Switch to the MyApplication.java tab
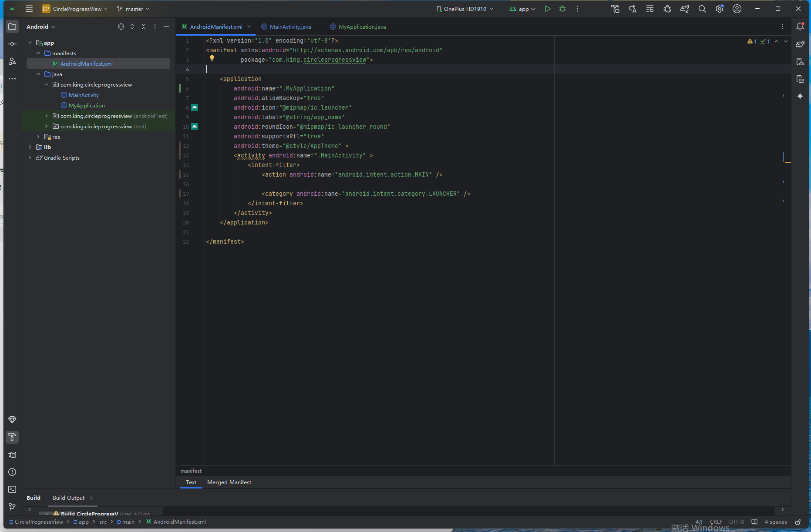811x532 pixels. pos(358,27)
